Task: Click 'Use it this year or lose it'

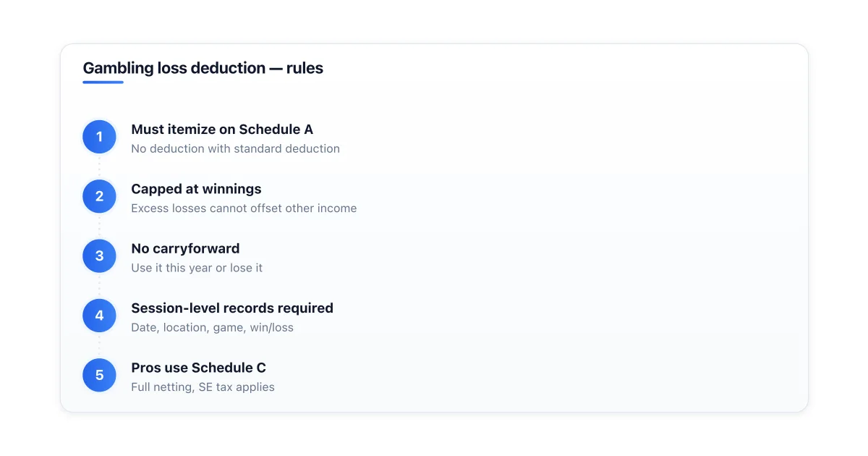Action: pos(197,268)
